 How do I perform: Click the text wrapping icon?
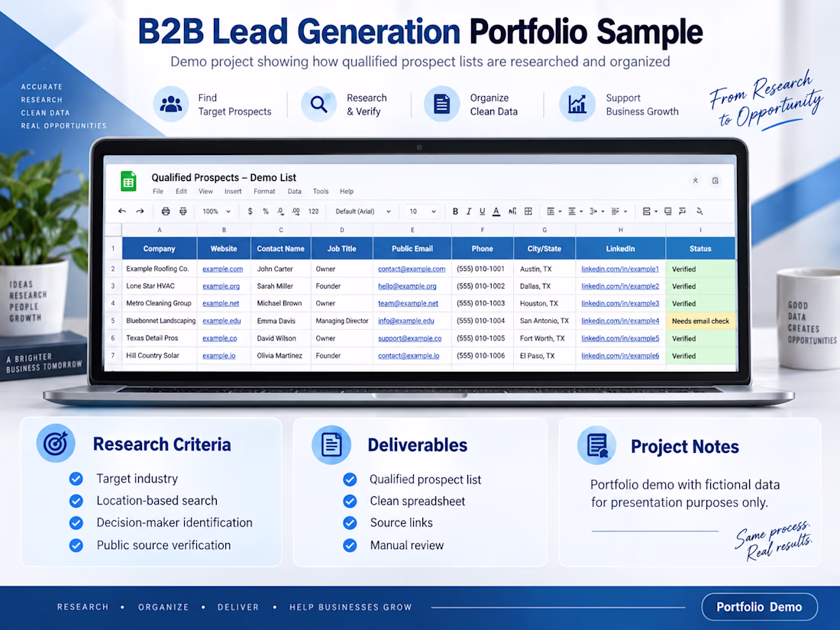click(593, 211)
